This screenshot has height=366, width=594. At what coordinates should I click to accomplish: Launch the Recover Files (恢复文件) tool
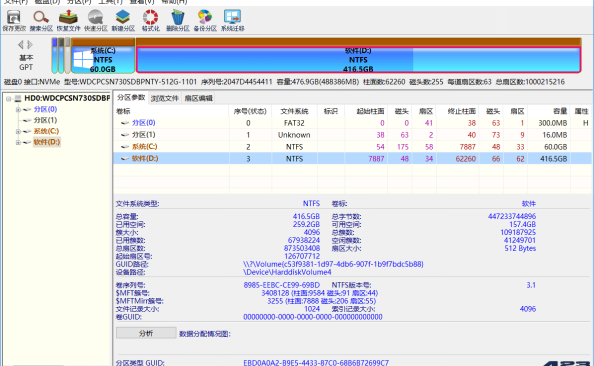pyautogui.click(x=68, y=20)
